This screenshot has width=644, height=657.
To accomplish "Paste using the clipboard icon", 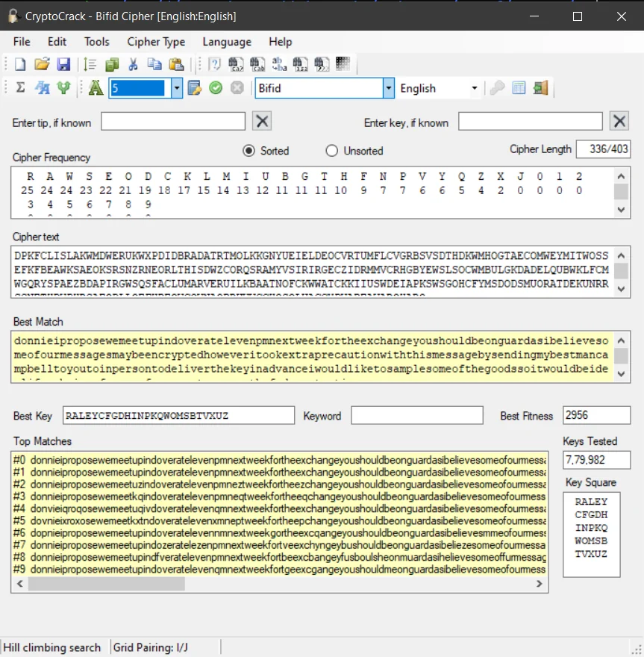I will 176,64.
